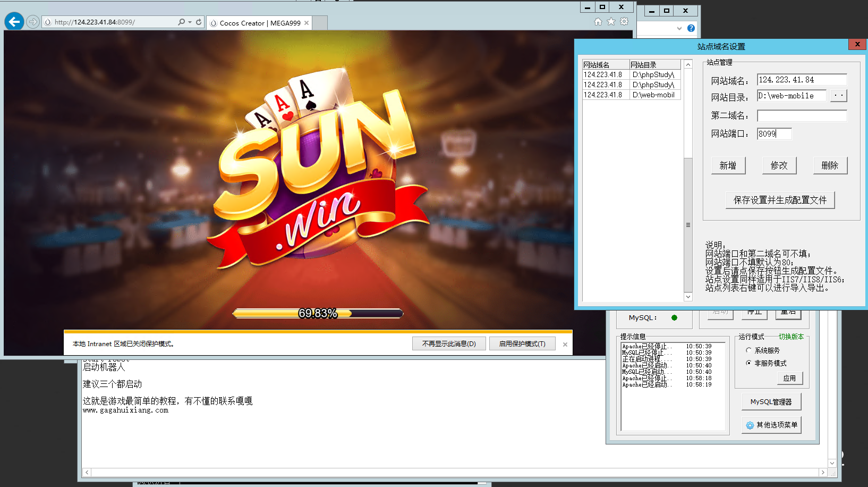This screenshot has height=487, width=868.
Task: Click the address bar search icon
Action: pos(182,22)
